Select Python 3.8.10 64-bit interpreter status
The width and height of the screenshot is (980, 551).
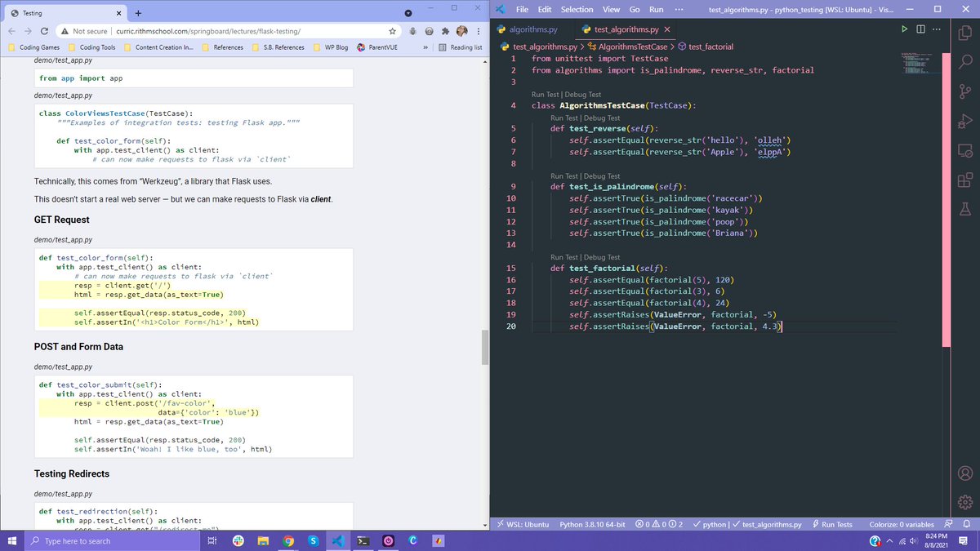tap(592, 524)
